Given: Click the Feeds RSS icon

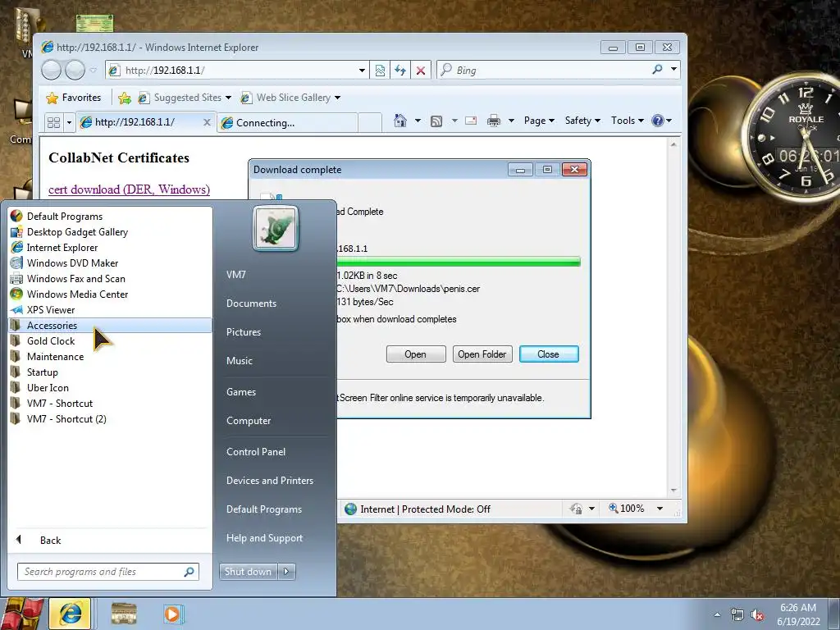Looking at the screenshot, I should tap(436, 121).
